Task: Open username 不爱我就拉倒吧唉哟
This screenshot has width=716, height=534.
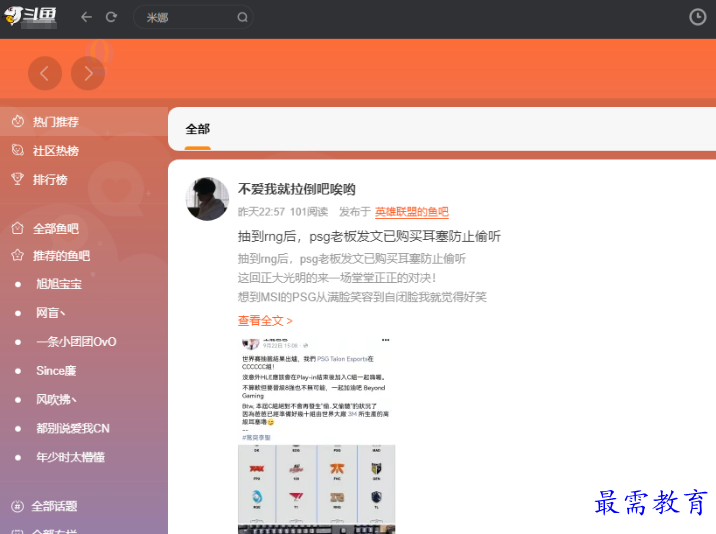Action: (x=297, y=189)
